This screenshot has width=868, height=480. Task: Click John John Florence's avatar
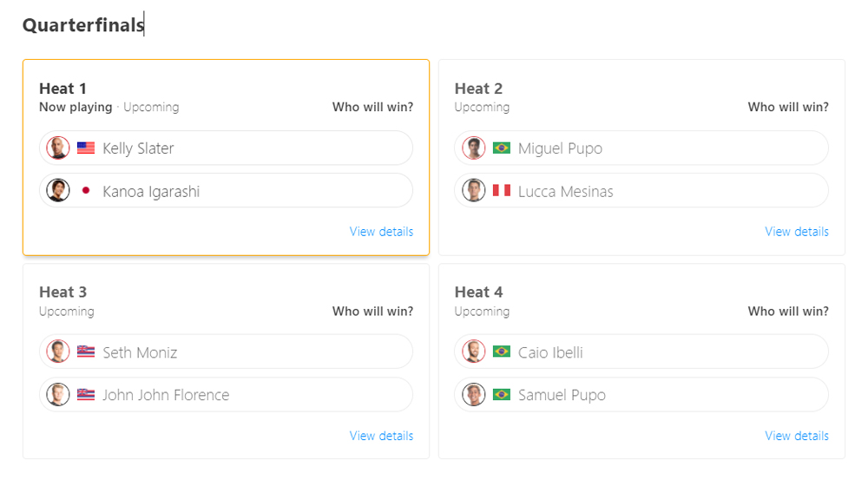pyautogui.click(x=58, y=394)
